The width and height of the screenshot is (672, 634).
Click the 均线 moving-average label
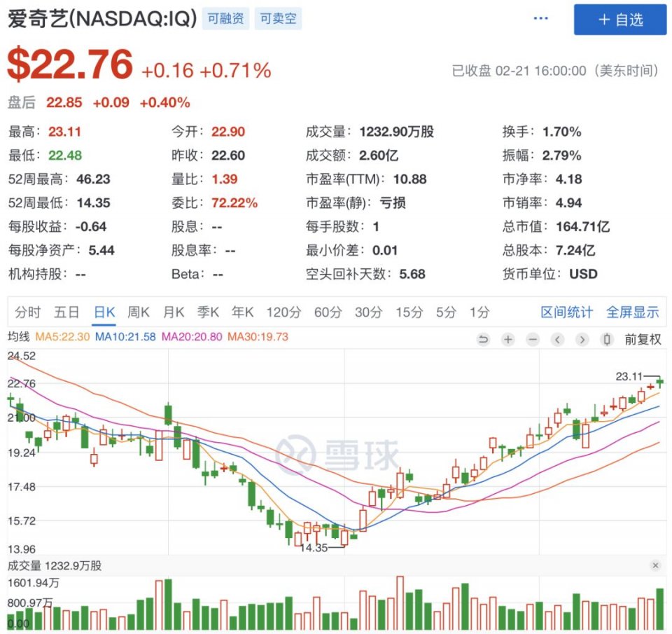pyautogui.click(x=19, y=337)
